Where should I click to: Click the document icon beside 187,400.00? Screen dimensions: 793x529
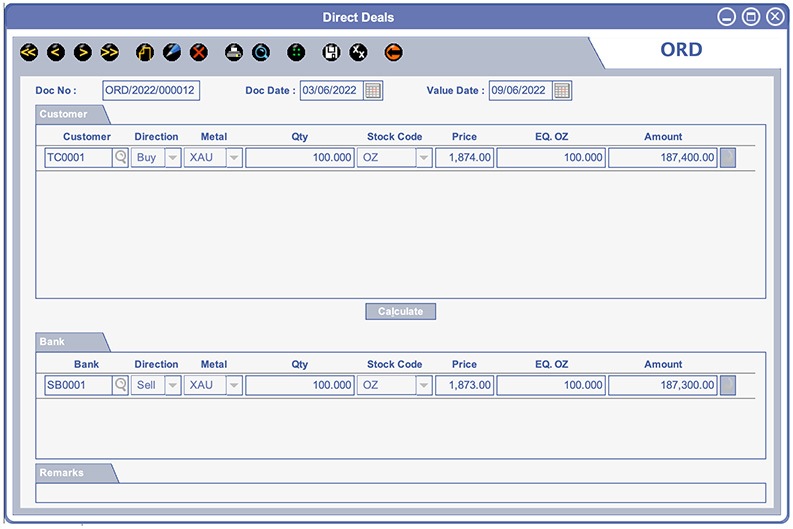tap(728, 157)
